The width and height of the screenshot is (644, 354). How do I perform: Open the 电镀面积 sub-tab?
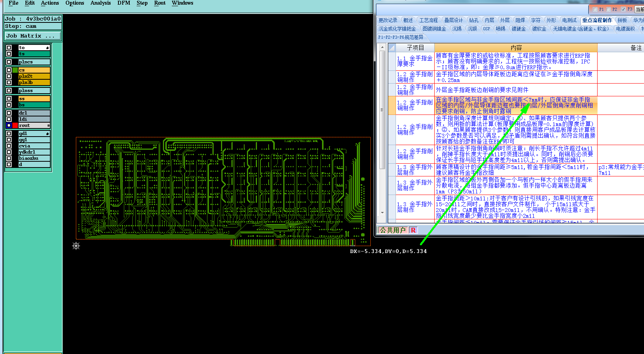[x=625, y=29]
